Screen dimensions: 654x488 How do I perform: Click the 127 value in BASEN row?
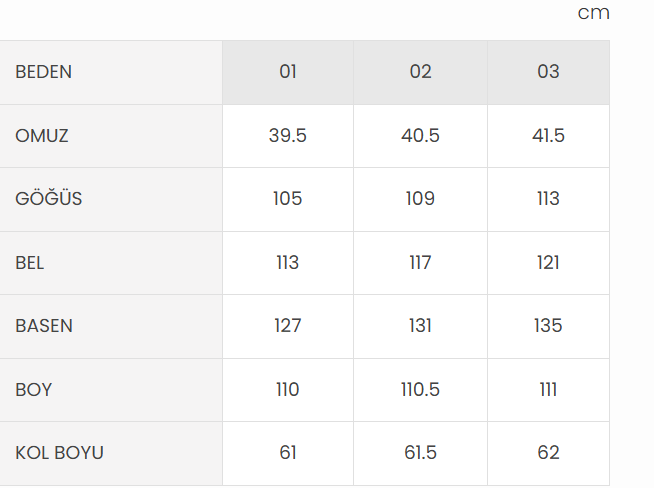pyautogui.click(x=288, y=326)
